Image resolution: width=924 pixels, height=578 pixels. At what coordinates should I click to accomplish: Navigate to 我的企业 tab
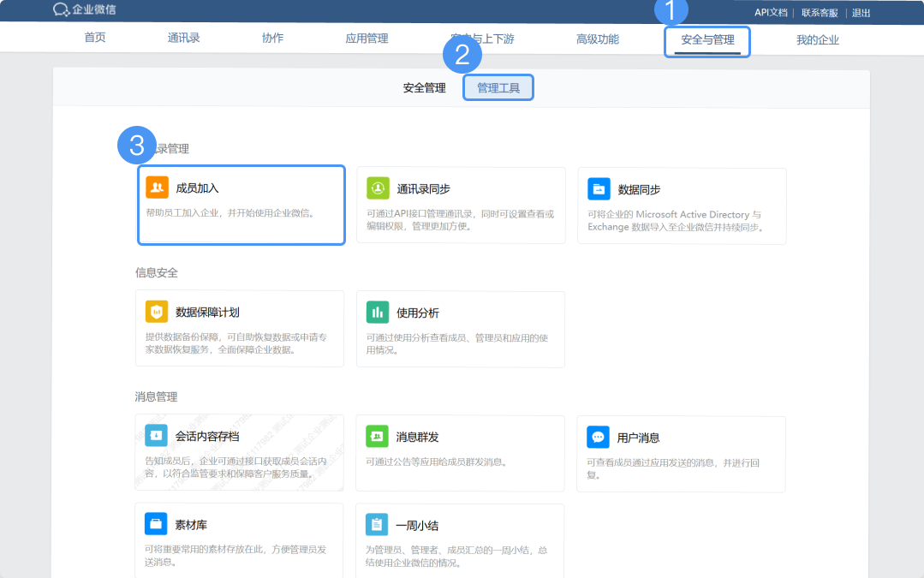point(817,39)
